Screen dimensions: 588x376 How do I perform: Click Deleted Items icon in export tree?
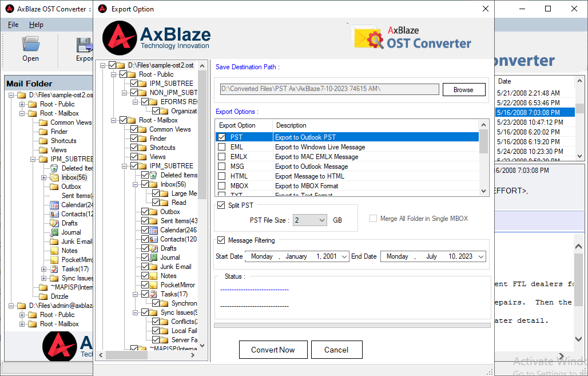click(x=153, y=175)
